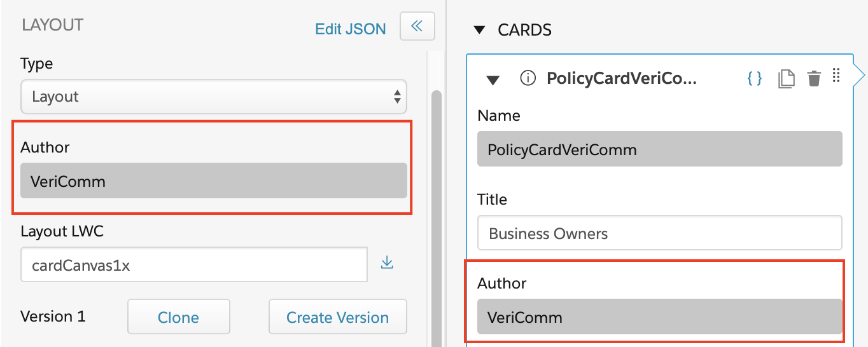The image size is (868, 347).
Task: Click the Title field with Business Owners
Action: coord(660,233)
